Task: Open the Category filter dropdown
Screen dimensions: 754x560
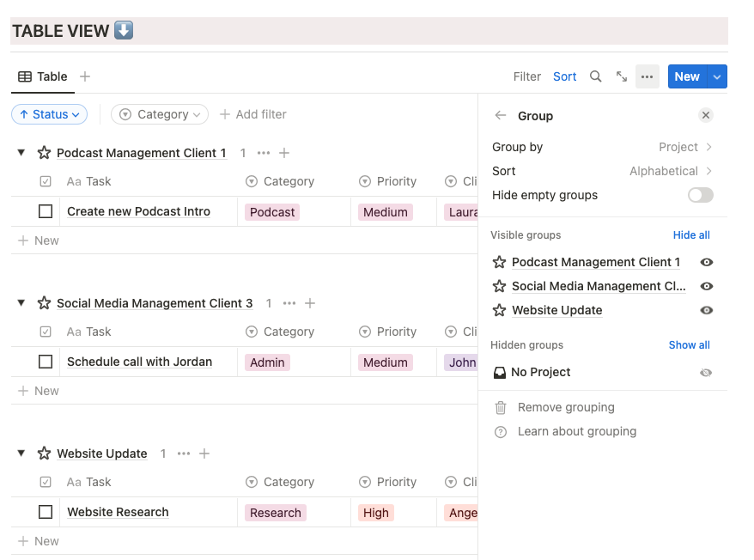Action: point(162,114)
